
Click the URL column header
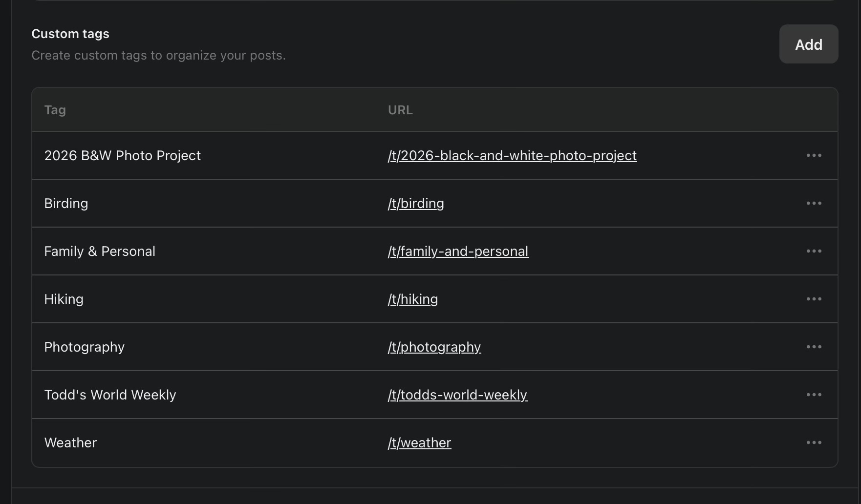(x=400, y=110)
